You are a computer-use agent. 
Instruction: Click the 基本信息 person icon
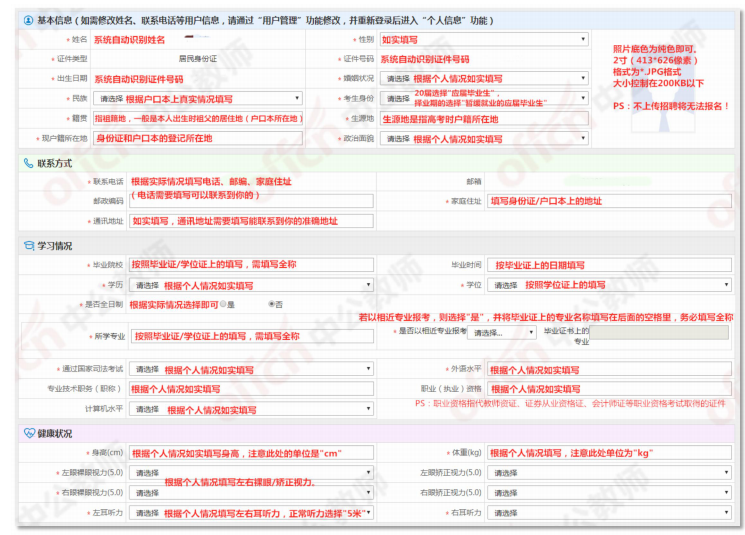click(x=29, y=20)
